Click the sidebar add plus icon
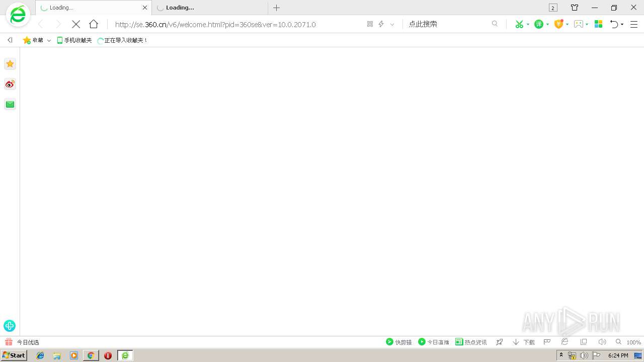This screenshot has width=644, height=362. click(x=10, y=326)
